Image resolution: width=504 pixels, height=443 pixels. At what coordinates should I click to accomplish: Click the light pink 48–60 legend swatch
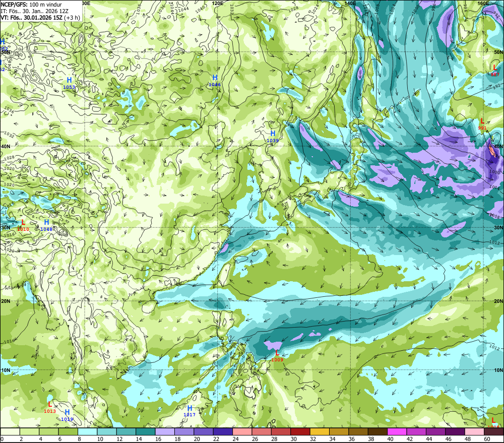pos(474,431)
